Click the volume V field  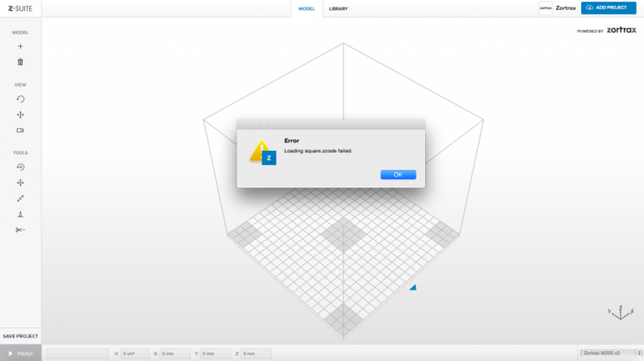click(x=135, y=353)
